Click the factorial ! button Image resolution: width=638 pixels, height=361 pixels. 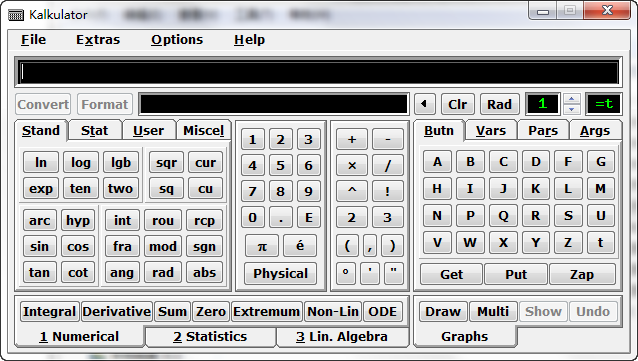(387, 191)
